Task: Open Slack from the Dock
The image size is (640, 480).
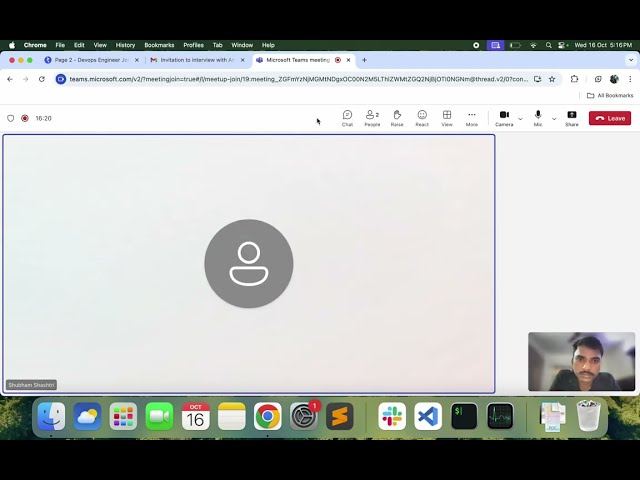Action: [392, 416]
